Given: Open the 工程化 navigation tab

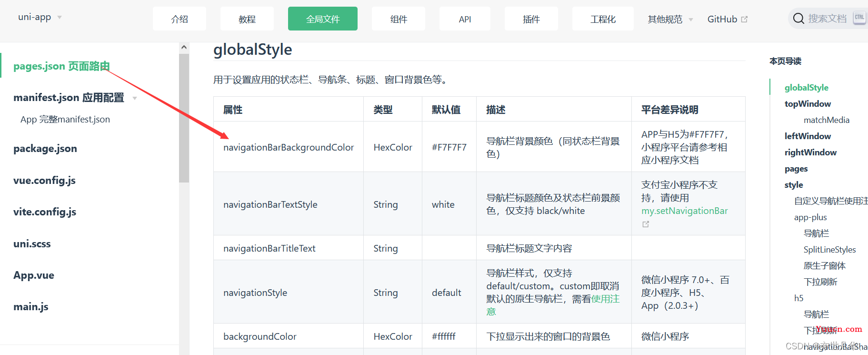Looking at the screenshot, I should pos(603,19).
